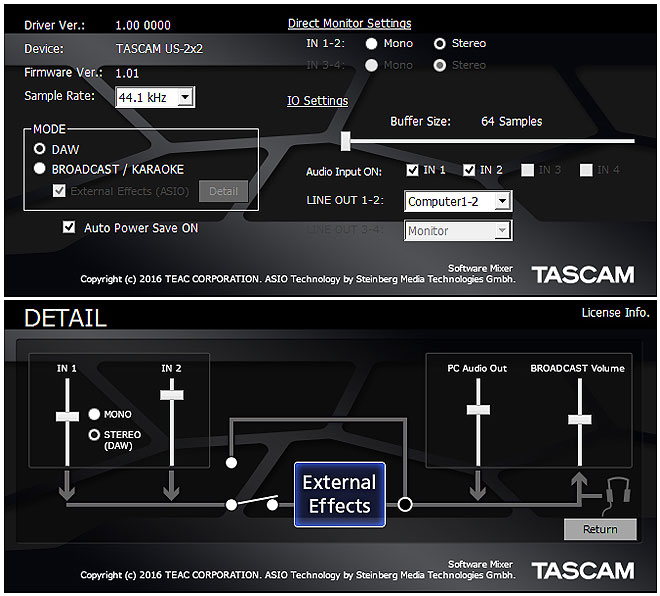
Task: Uncheck the IN 1 audio input
Action: [413, 170]
